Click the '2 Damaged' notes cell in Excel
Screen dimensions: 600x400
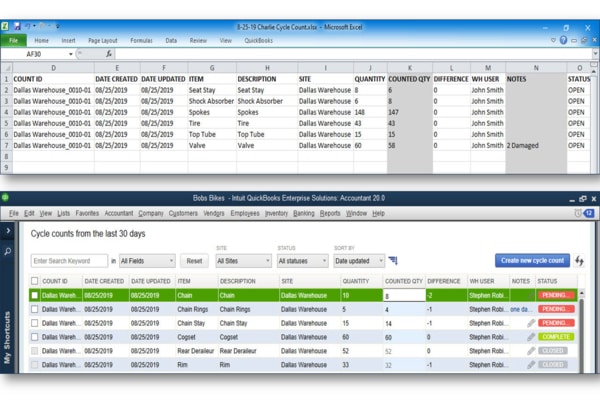click(x=536, y=145)
